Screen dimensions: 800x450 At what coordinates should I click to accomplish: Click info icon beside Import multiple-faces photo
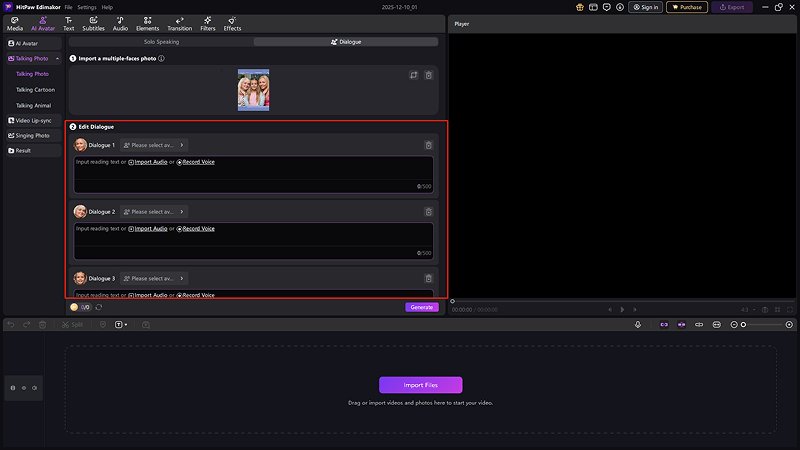162,59
